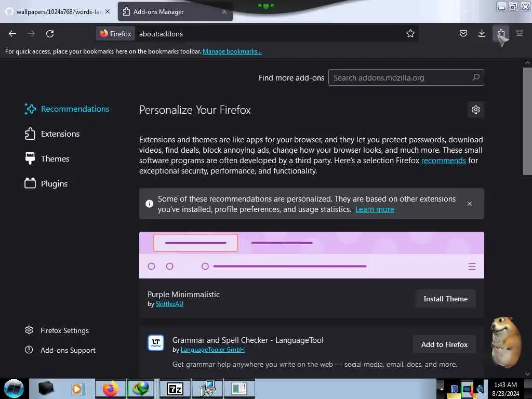Dismiss the personalized recommendations notice
This screenshot has width=532, height=399.
[x=470, y=204]
